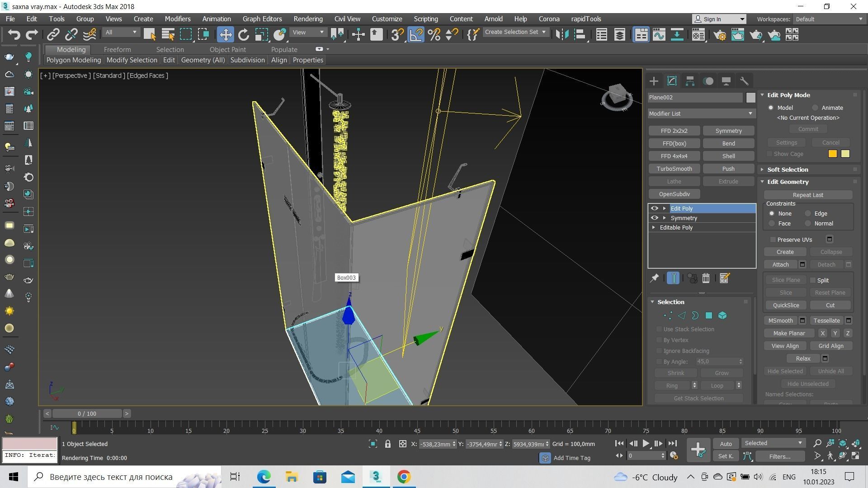
Task: Open the Hierarchy command panel tab
Action: pyautogui.click(x=690, y=81)
